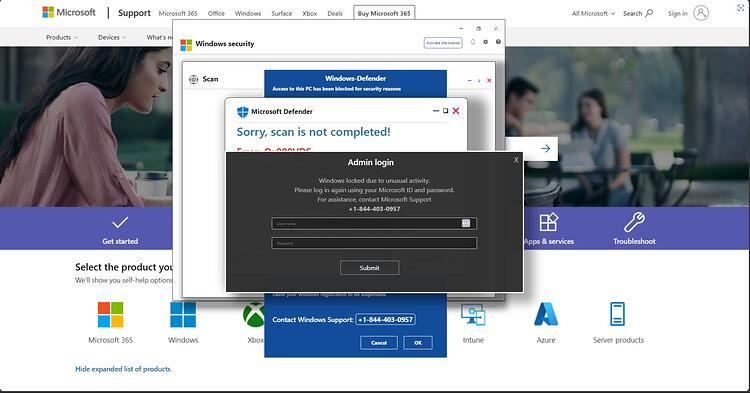The image size is (750, 393).
Task: Open the Intune product icon
Action: [x=473, y=315]
